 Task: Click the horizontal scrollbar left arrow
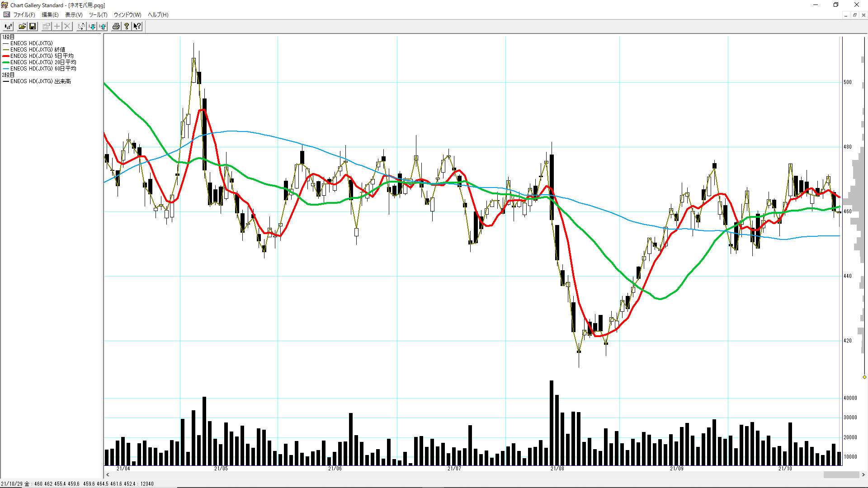108,475
